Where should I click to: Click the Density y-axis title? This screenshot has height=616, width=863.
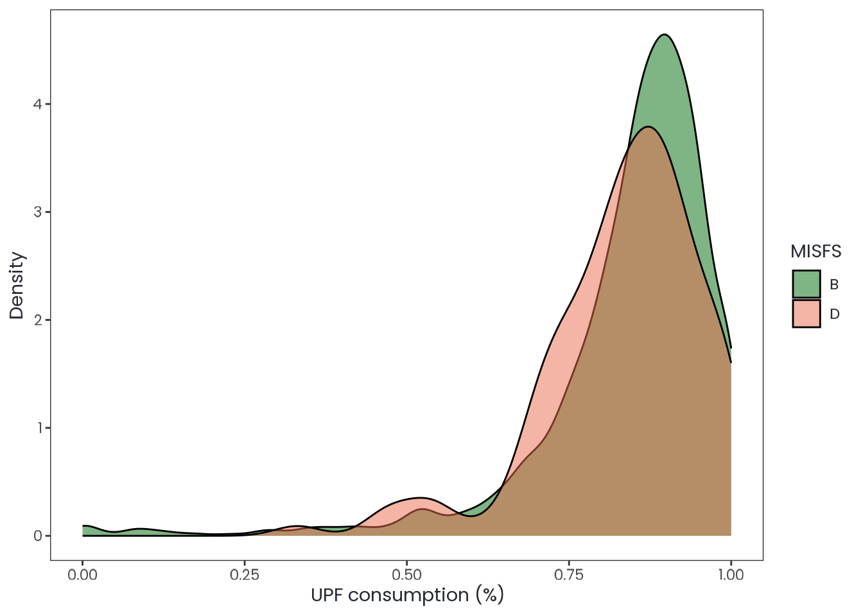[x=17, y=286]
